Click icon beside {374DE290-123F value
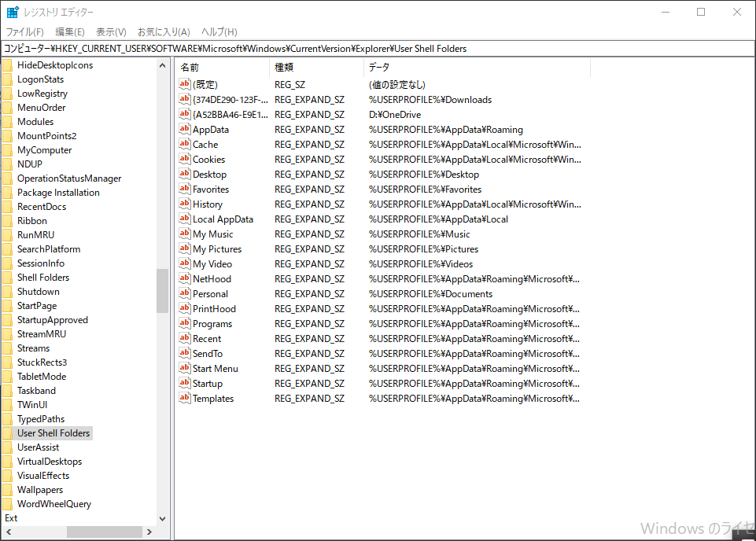The width and height of the screenshot is (756, 541). 185,99
